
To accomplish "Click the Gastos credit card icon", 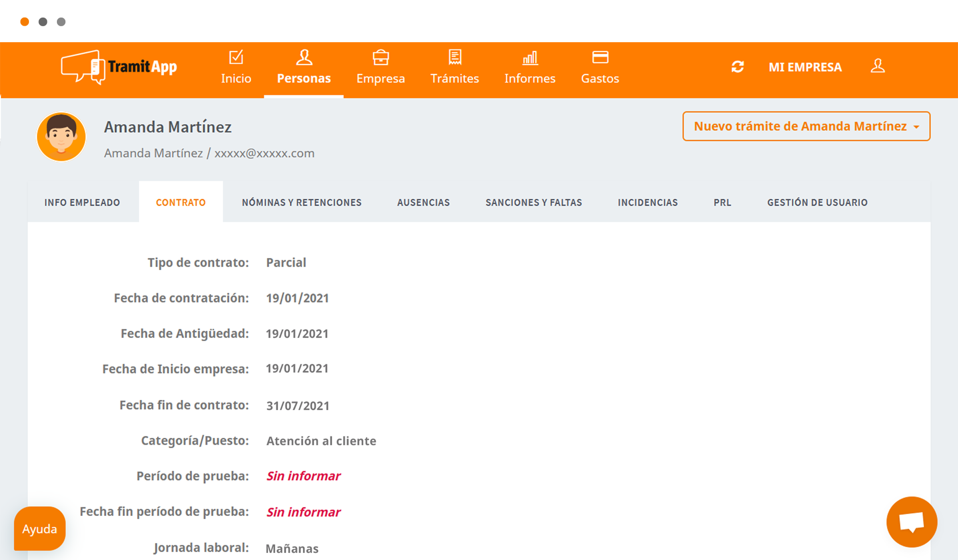I will pyautogui.click(x=600, y=57).
